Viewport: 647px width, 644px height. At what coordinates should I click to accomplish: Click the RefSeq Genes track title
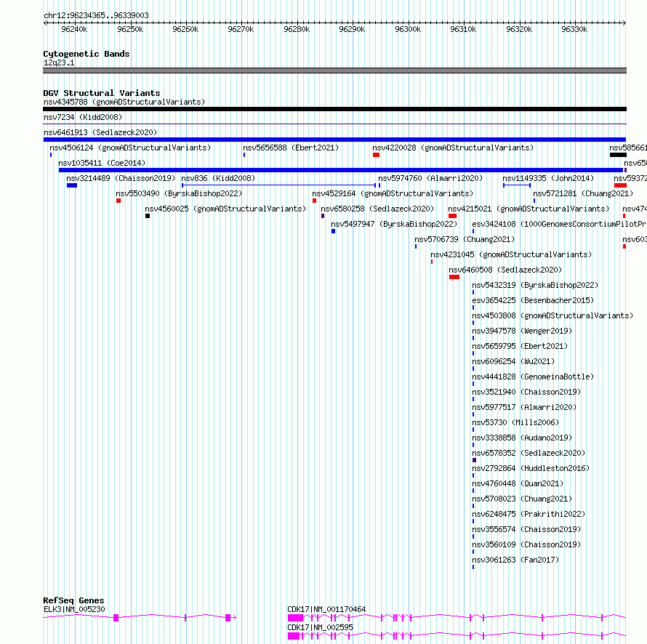73,600
